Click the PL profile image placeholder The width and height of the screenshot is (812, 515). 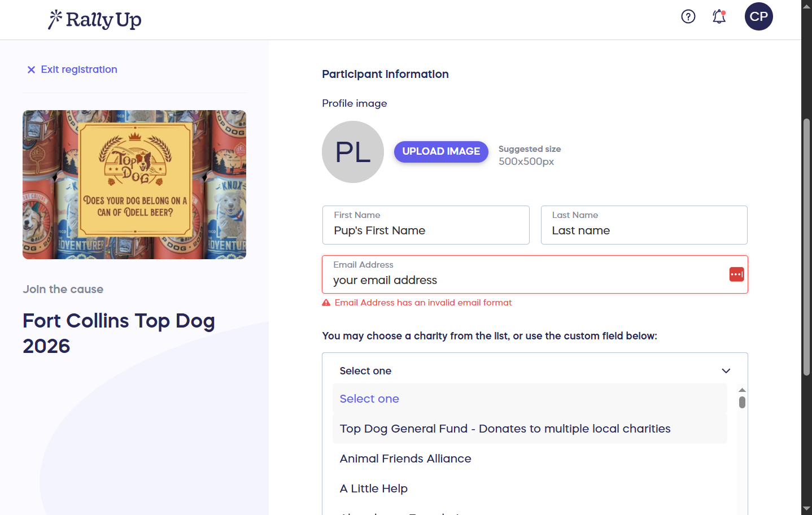click(353, 152)
